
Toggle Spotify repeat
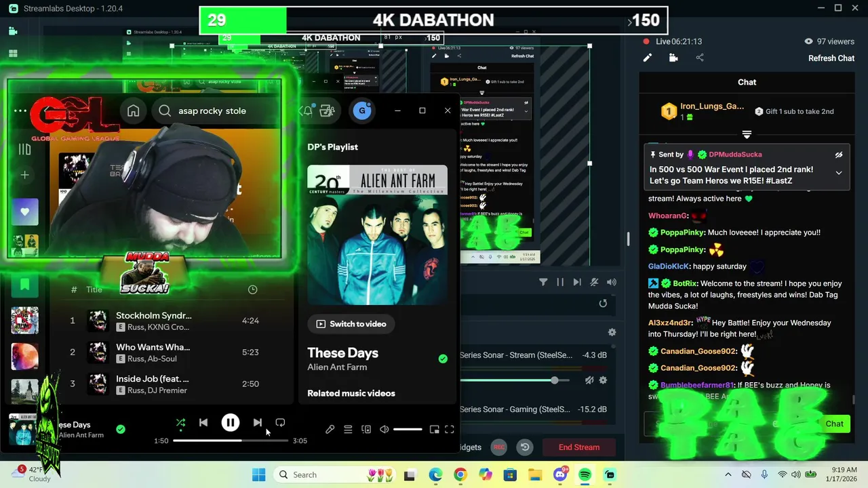coord(280,422)
